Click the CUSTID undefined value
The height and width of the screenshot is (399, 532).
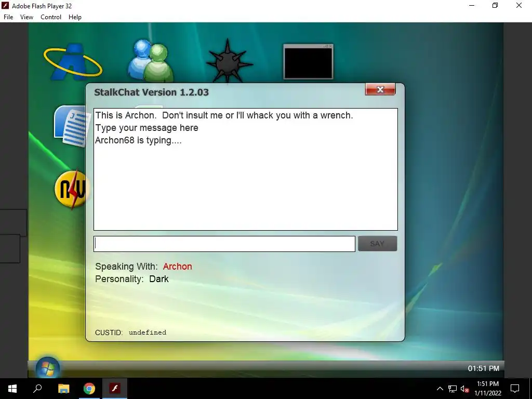[148, 332]
